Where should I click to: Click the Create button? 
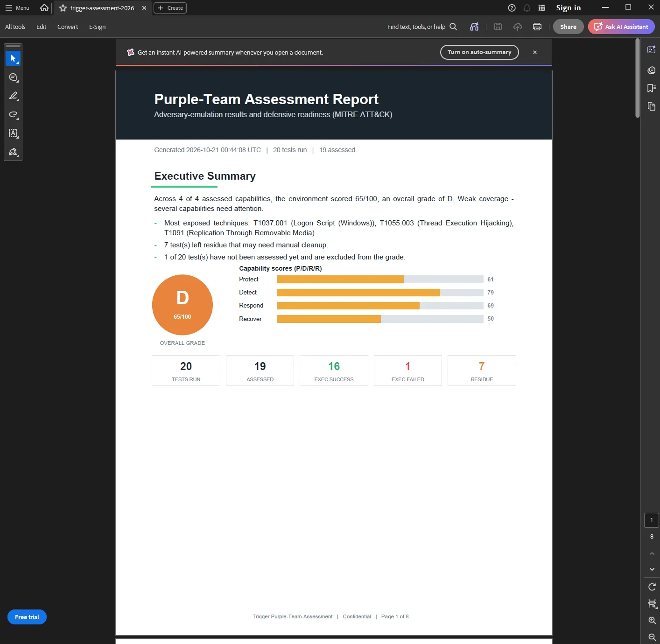[x=170, y=8]
